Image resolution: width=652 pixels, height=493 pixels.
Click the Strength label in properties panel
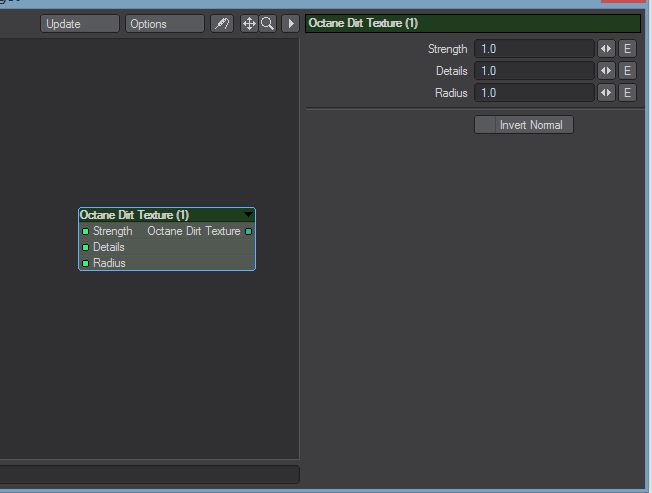pyautogui.click(x=447, y=49)
